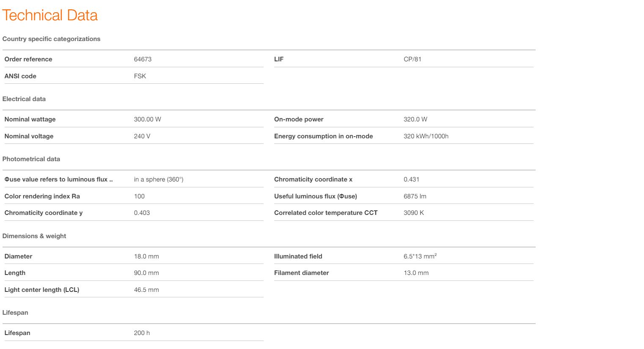Screen dimensions: 644x349
Task: Select the order reference value 64673
Action: click(143, 59)
